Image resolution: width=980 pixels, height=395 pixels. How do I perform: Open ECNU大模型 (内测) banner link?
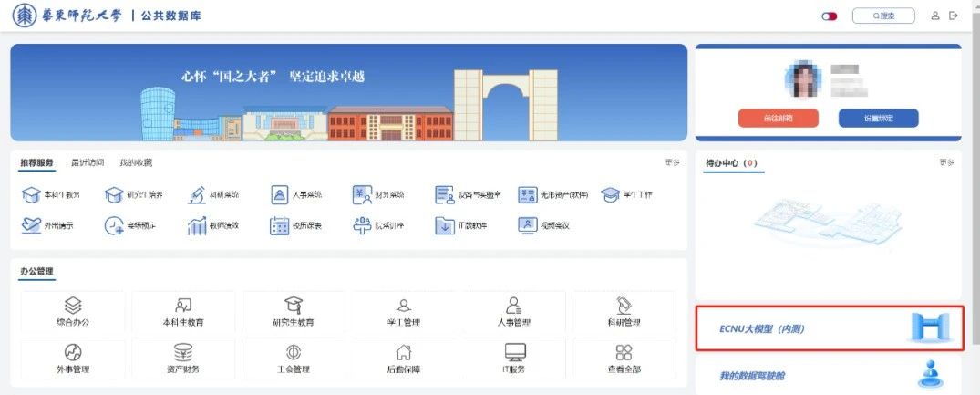[x=828, y=328]
